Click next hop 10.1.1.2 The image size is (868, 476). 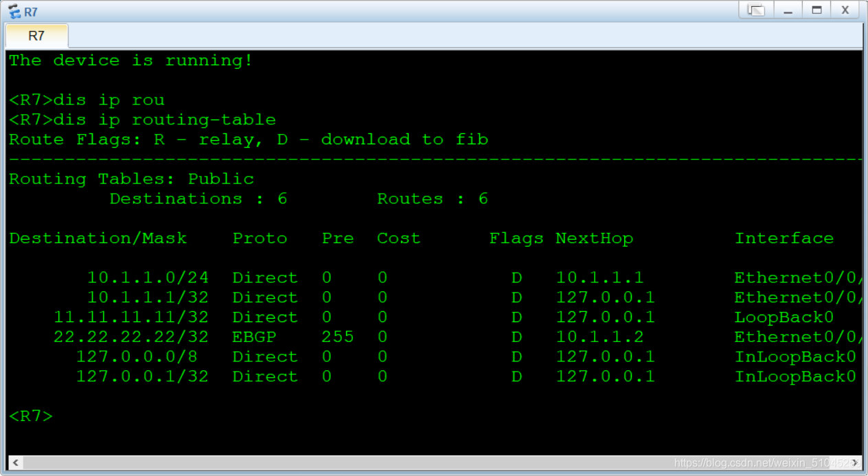599,337
